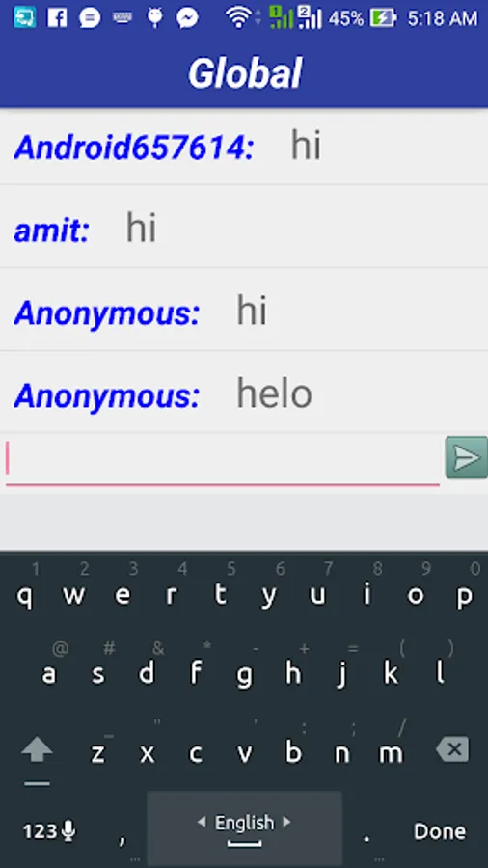Tap the battery charging icon
This screenshot has width=488, height=868.
tap(383, 18)
